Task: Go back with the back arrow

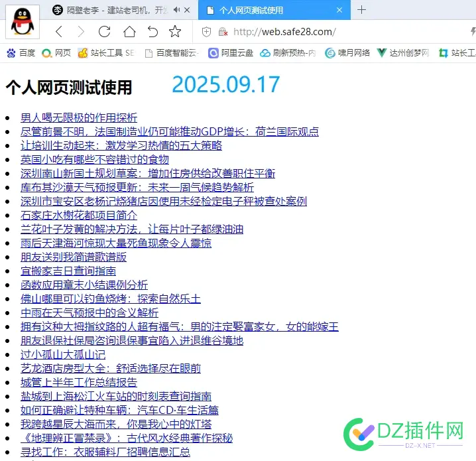Action: pyautogui.click(x=59, y=32)
